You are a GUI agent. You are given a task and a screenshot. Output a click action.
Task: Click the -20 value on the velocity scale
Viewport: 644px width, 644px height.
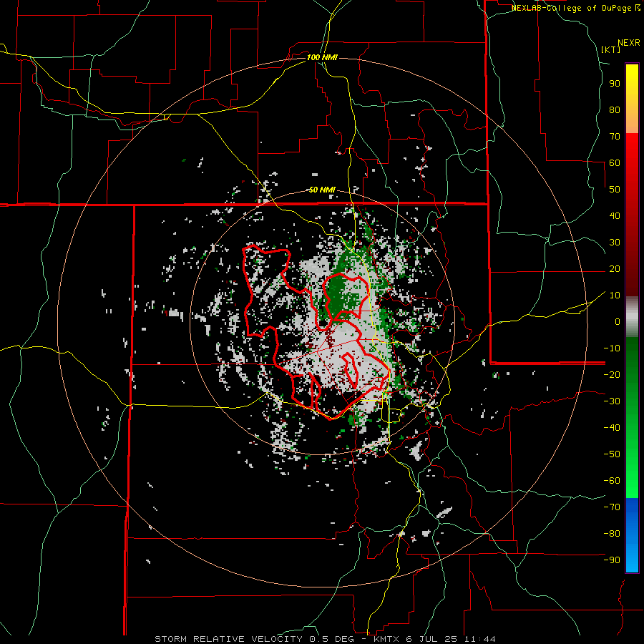[612, 375]
